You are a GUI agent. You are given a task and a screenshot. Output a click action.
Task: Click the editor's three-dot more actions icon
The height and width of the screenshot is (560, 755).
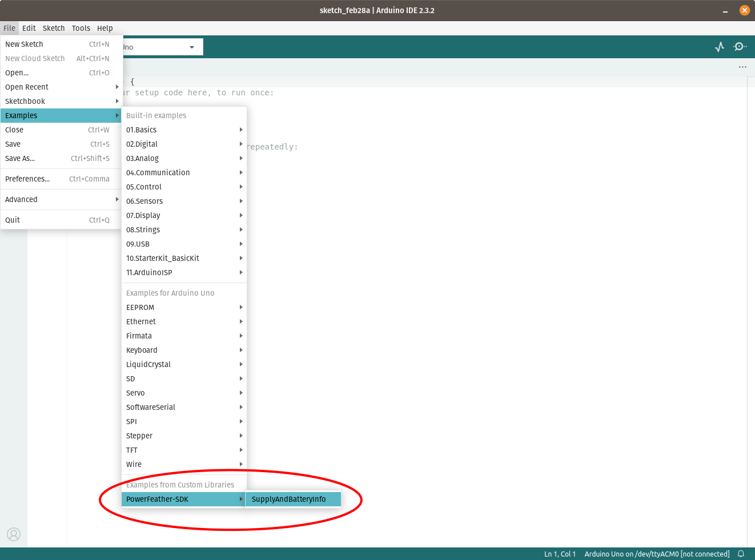coord(742,67)
